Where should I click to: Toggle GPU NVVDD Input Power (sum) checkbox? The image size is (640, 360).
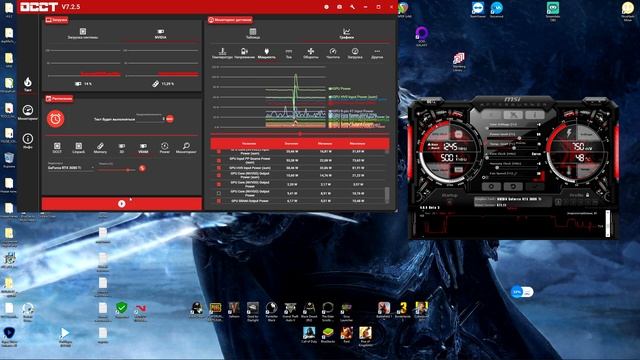[219, 168]
